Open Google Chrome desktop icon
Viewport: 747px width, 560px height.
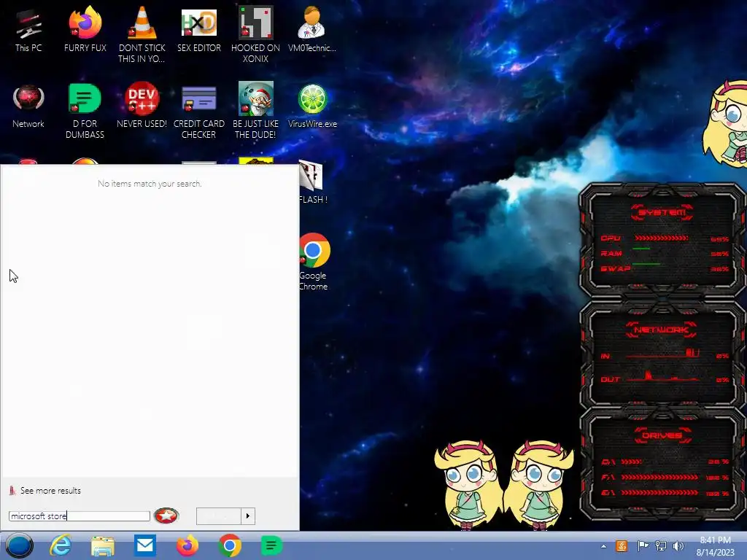(x=314, y=262)
